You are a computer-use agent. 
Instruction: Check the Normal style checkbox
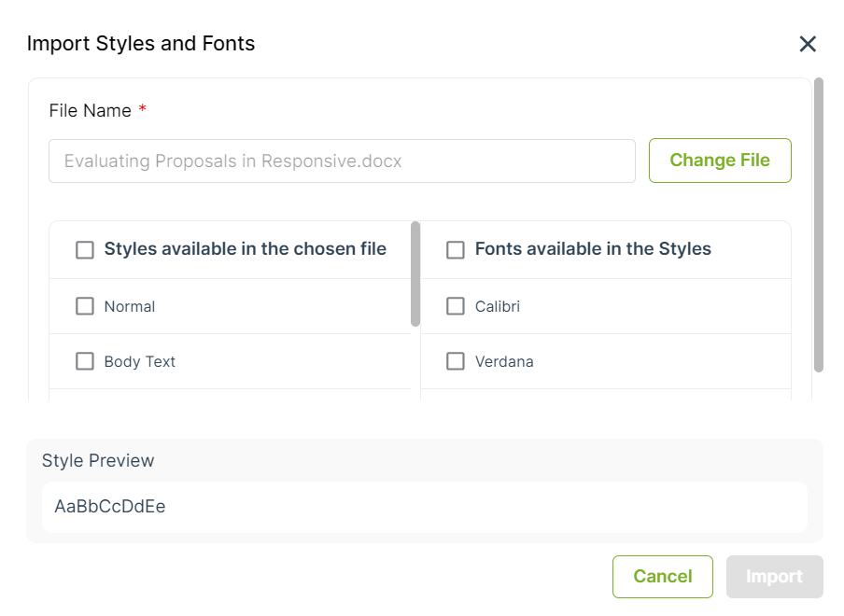pos(85,306)
